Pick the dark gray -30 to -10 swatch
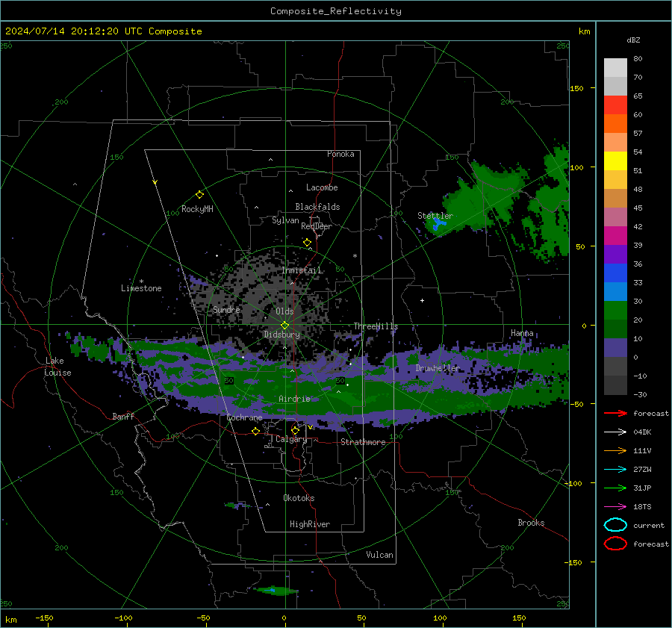The height and width of the screenshot is (628, 672). (x=615, y=385)
